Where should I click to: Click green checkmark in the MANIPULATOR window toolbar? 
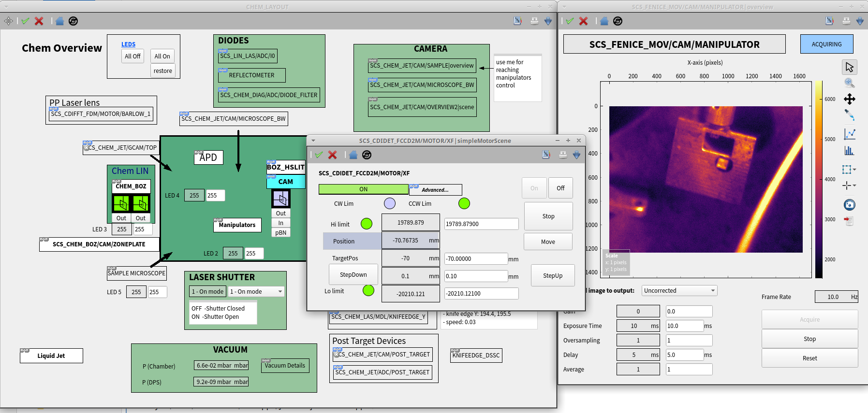pyautogui.click(x=570, y=21)
